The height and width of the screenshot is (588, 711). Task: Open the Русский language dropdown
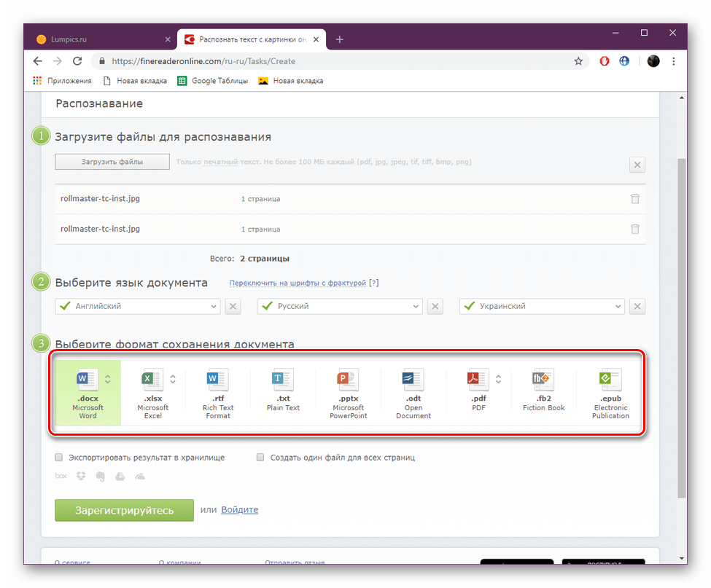pos(340,306)
